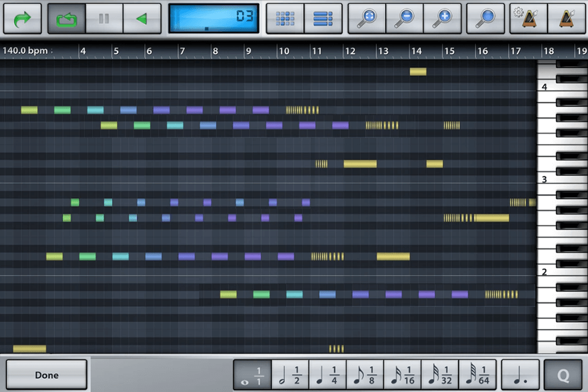588x392 pixels.
Task: Click the Q quantize button
Action: (563, 375)
